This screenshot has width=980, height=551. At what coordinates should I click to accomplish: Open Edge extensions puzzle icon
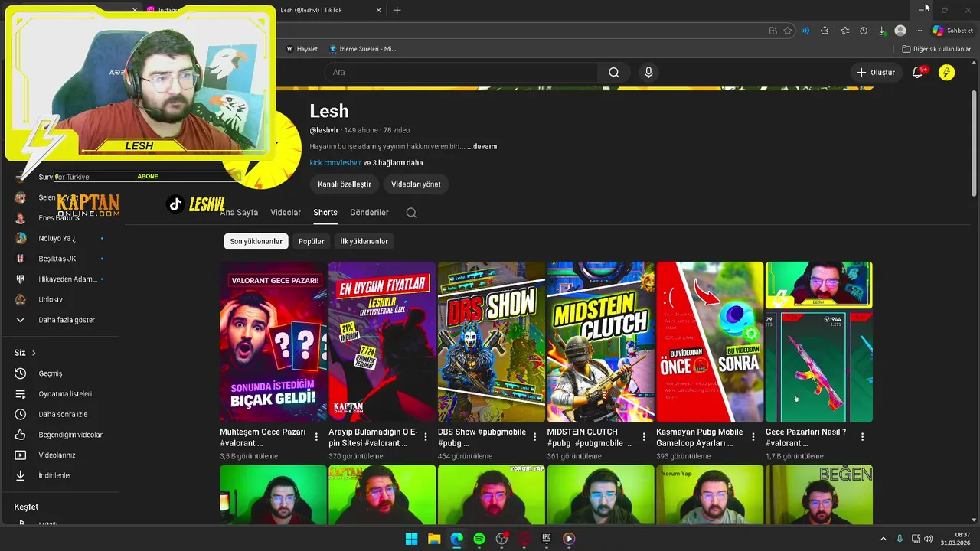pos(825,31)
